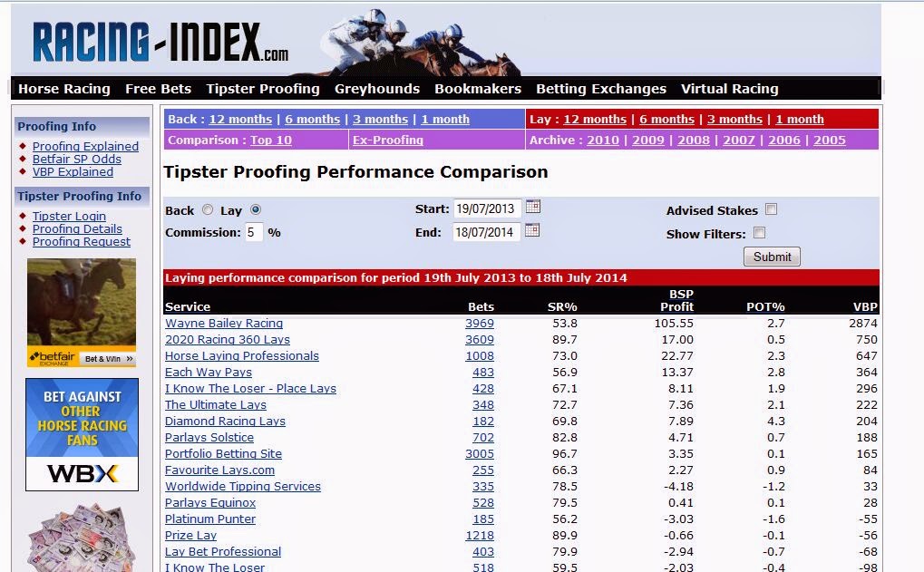Open the Proofing Request link

[x=82, y=241]
